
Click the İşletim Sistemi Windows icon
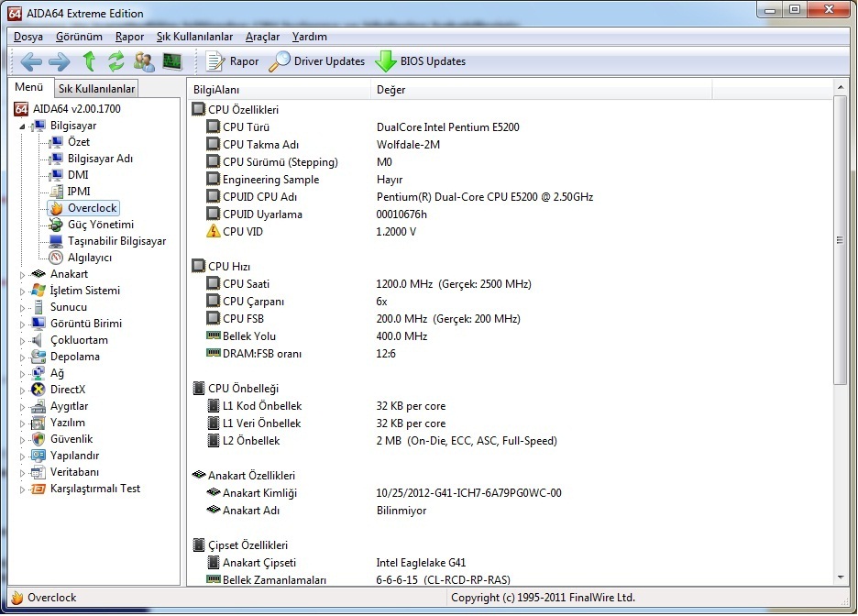pyautogui.click(x=38, y=291)
